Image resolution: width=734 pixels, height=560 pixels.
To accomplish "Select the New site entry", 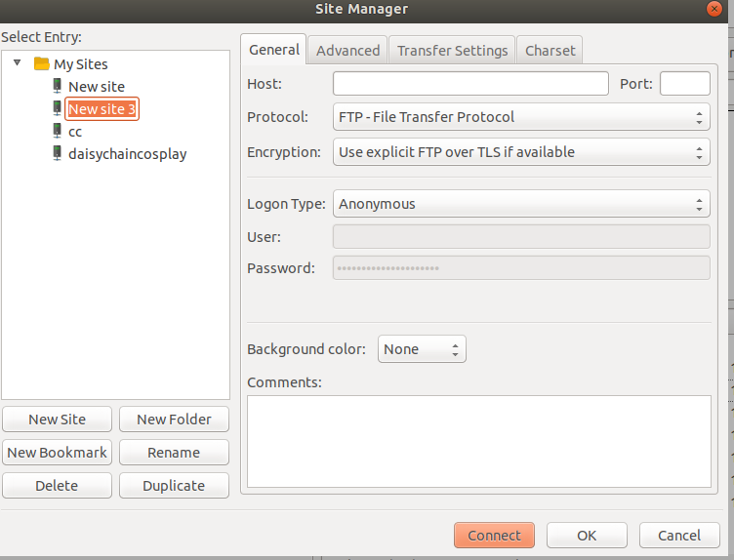I will 97,87.
